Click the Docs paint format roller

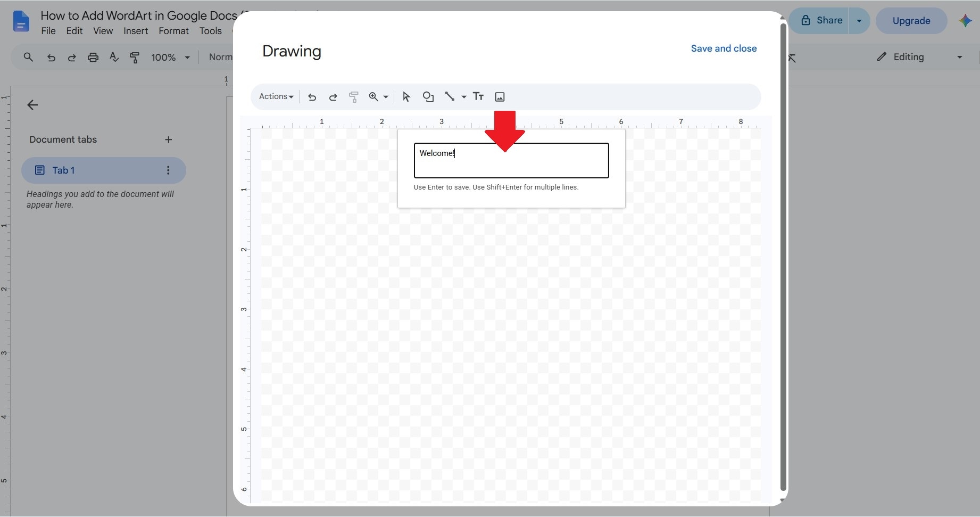(135, 58)
